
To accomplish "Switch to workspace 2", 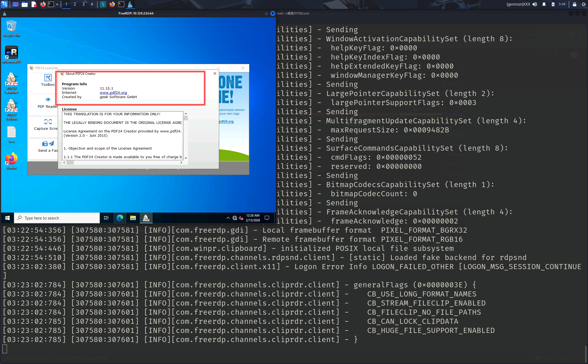I will (x=75, y=4).
